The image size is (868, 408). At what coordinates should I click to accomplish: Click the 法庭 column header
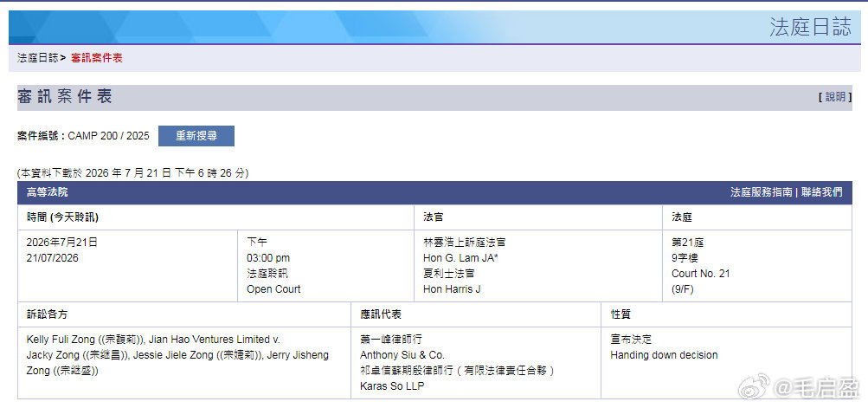[682, 217]
